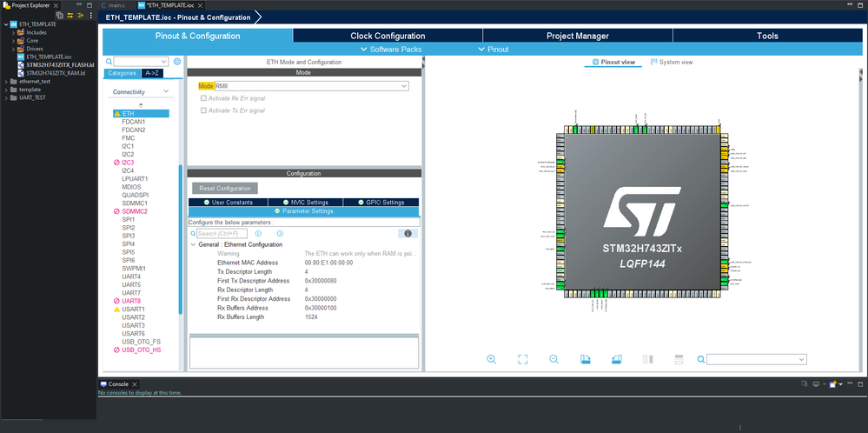Select USB_OTG_FS in the peripheral list
868x433 pixels.
coord(141,342)
